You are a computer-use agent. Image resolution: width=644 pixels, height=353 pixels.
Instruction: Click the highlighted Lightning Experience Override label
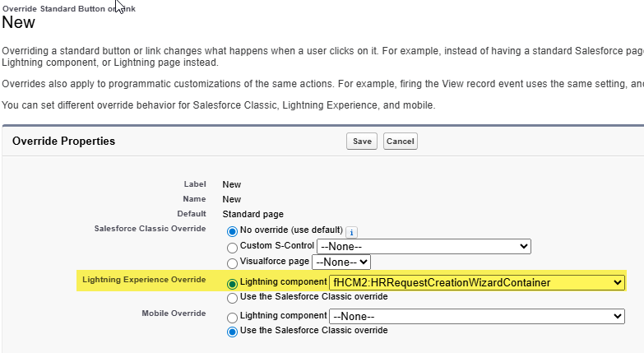click(144, 281)
